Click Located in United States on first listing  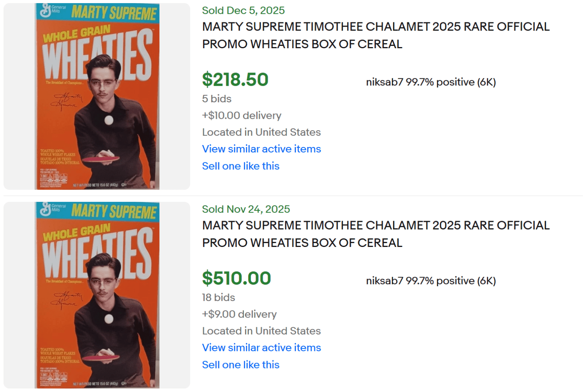261,132
